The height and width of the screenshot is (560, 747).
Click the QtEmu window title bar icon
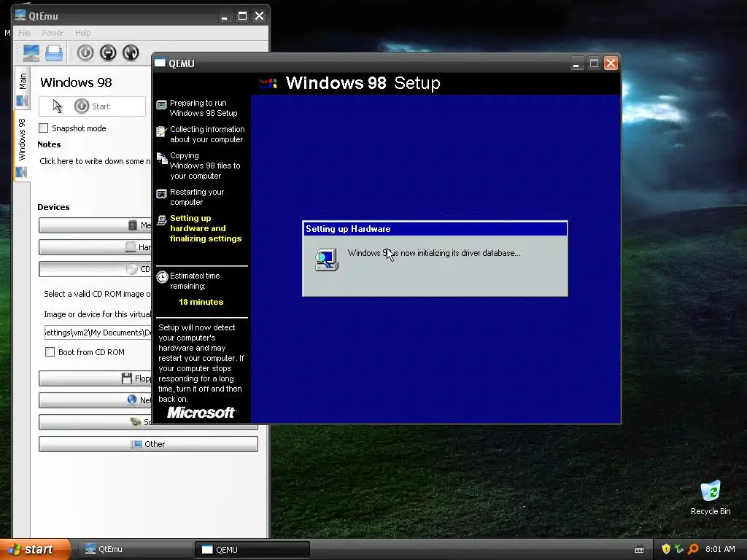20,15
